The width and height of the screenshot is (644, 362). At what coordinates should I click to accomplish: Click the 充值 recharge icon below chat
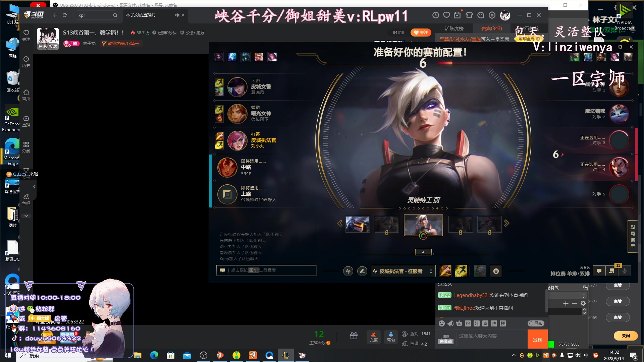373,337
